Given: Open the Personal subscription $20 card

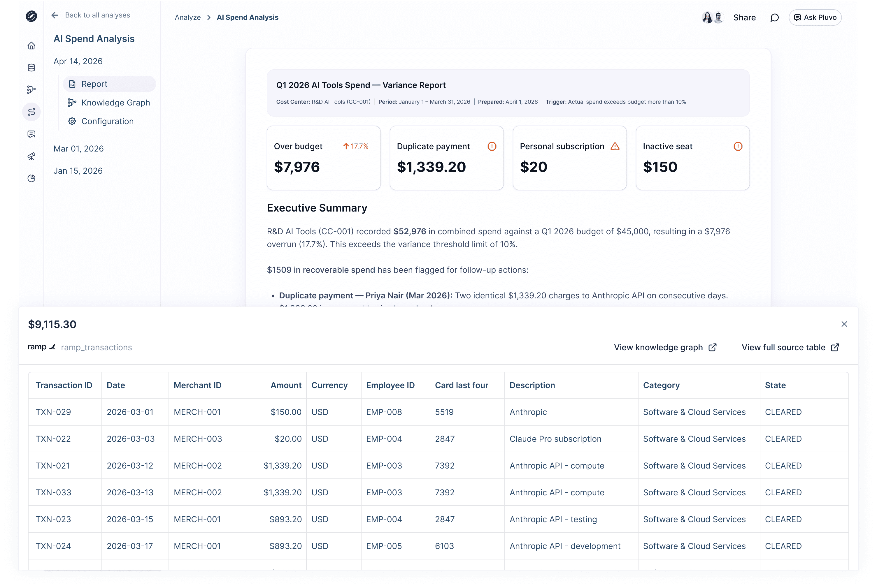Looking at the screenshot, I should tap(570, 158).
